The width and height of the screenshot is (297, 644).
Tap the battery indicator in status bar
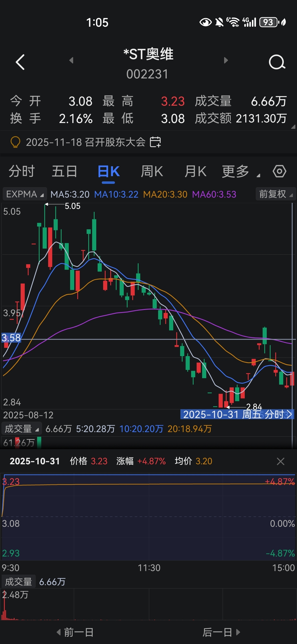(269, 22)
